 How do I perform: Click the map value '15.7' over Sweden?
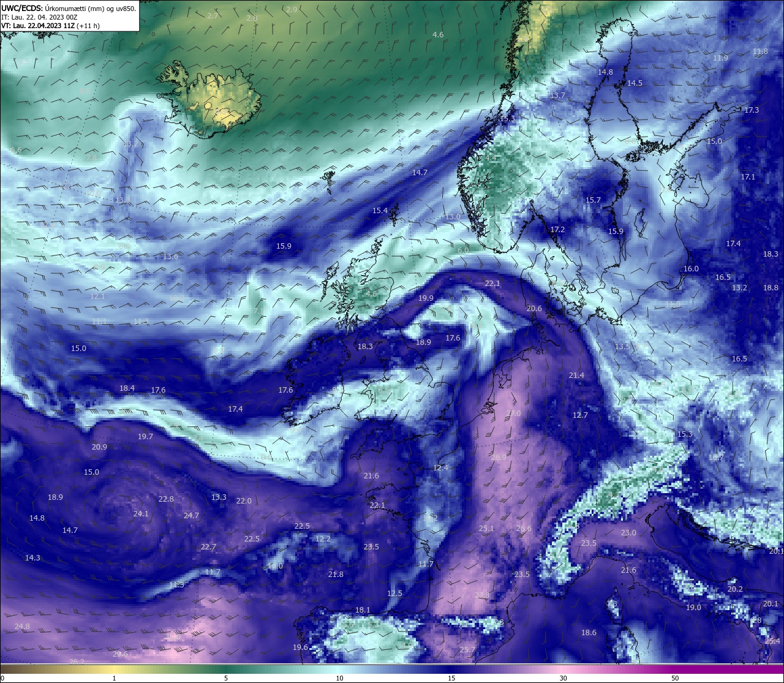tap(593, 200)
